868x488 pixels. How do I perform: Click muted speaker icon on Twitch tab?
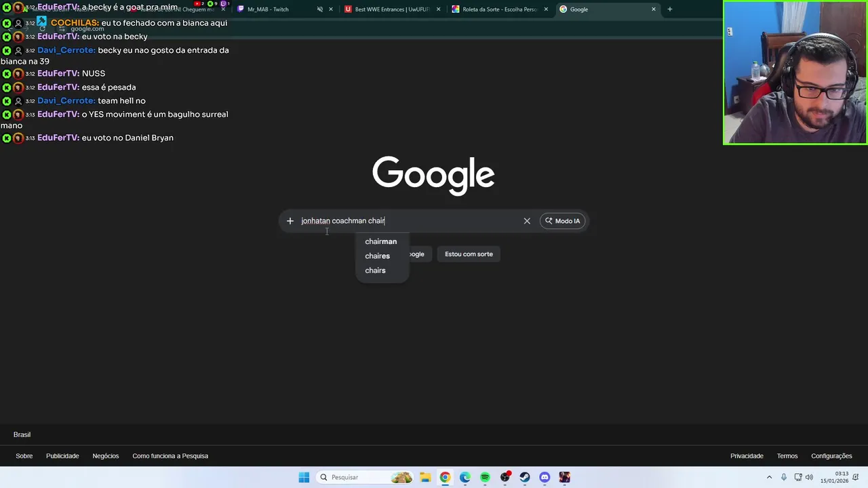point(319,9)
